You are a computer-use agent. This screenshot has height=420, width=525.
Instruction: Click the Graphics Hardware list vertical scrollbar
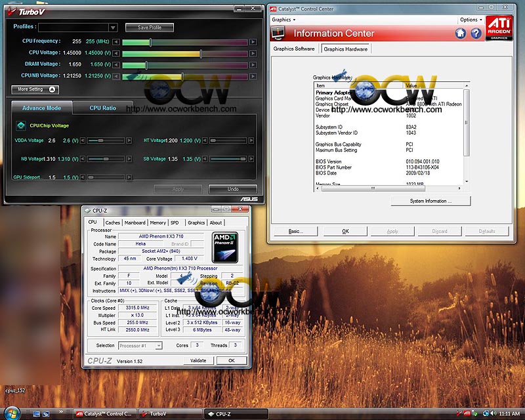pyautogui.click(x=467, y=134)
